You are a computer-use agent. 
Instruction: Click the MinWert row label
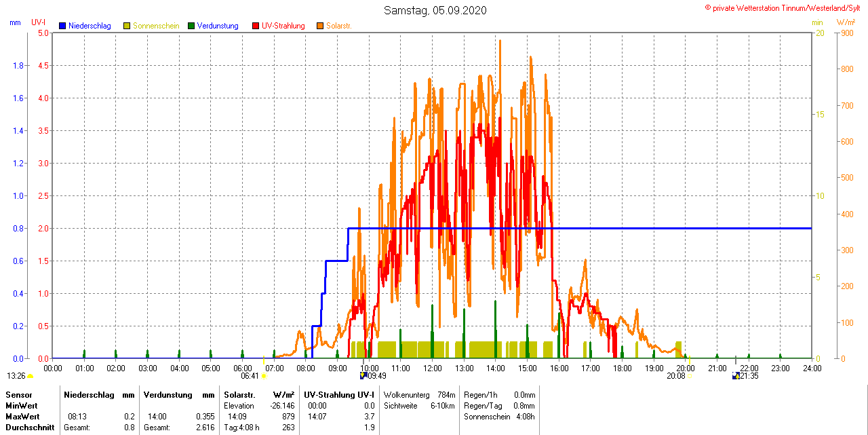pos(22,405)
